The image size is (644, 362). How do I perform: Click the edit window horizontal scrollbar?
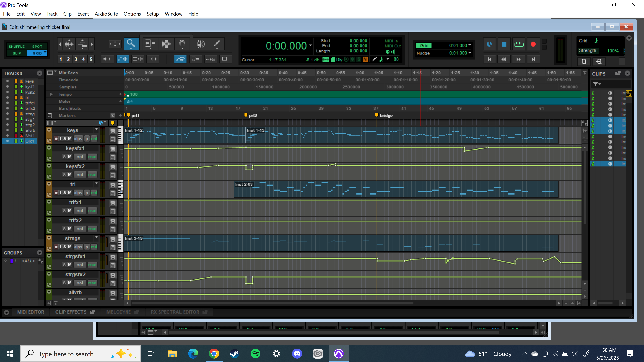click(x=272, y=303)
